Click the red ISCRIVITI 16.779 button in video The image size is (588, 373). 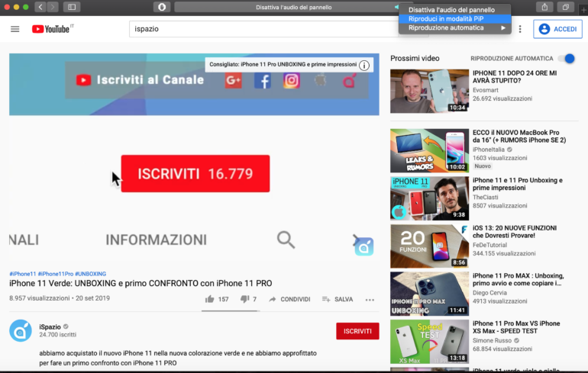click(x=195, y=173)
